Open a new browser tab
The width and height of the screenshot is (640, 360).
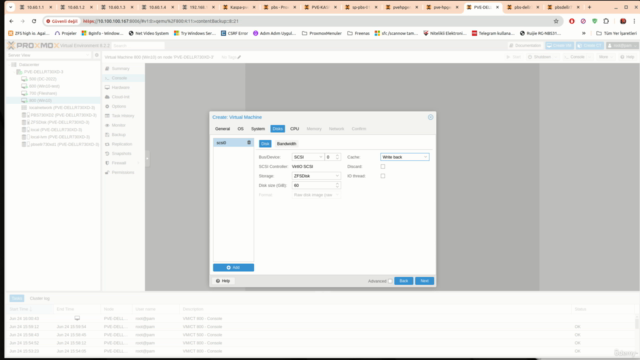point(589,7)
